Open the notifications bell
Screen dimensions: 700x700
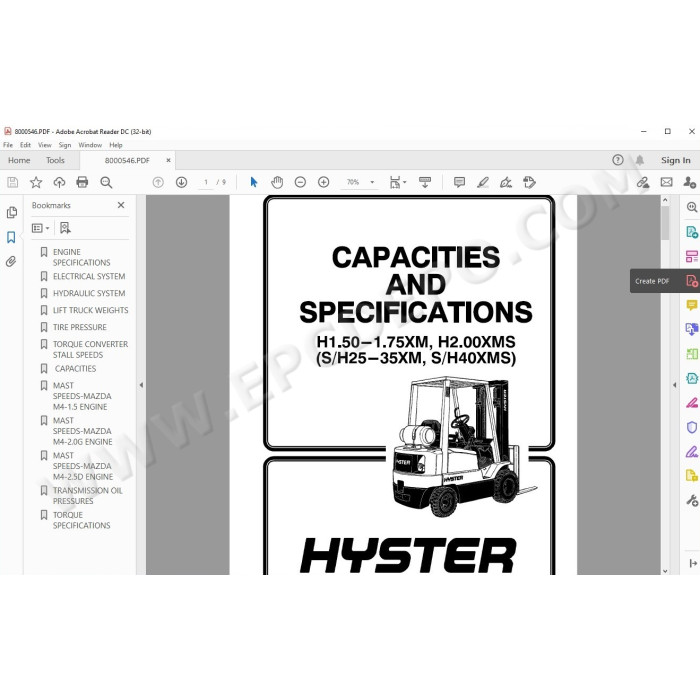click(x=640, y=160)
